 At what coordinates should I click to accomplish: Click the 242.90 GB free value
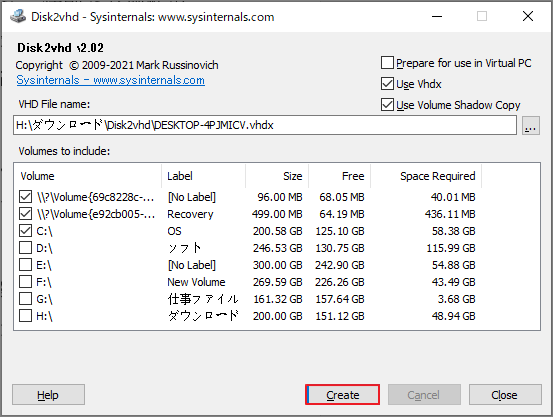click(340, 265)
